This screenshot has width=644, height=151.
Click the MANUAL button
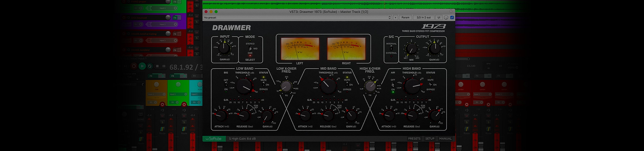pos(445,139)
